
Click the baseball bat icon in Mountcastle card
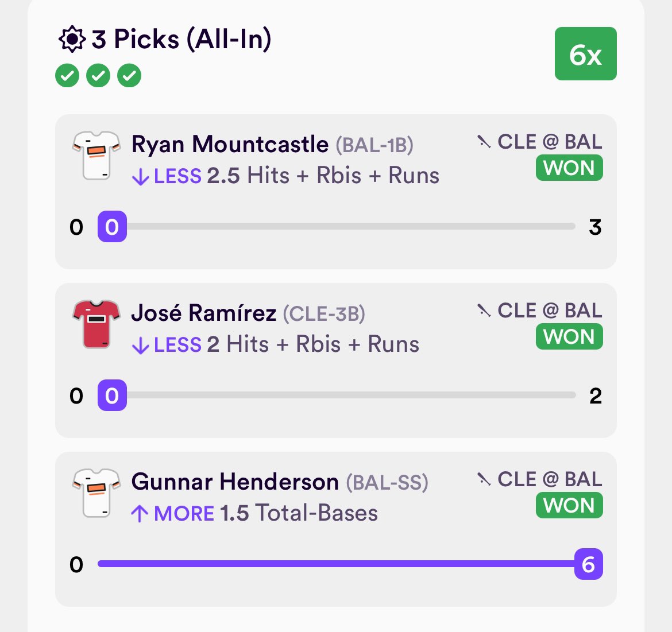coord(484,142)
